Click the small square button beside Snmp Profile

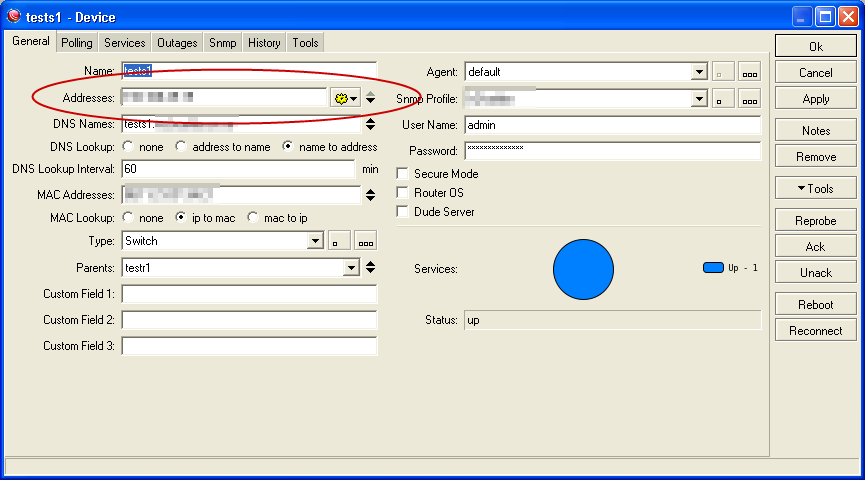723,99
